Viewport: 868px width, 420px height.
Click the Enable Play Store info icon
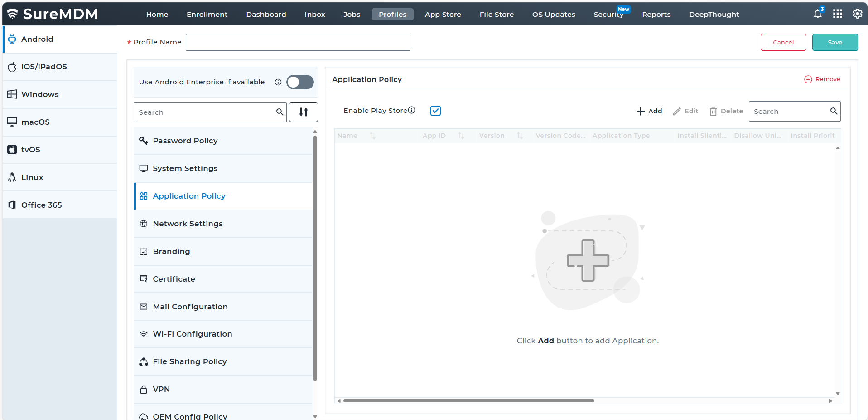[x=411, y=110]
